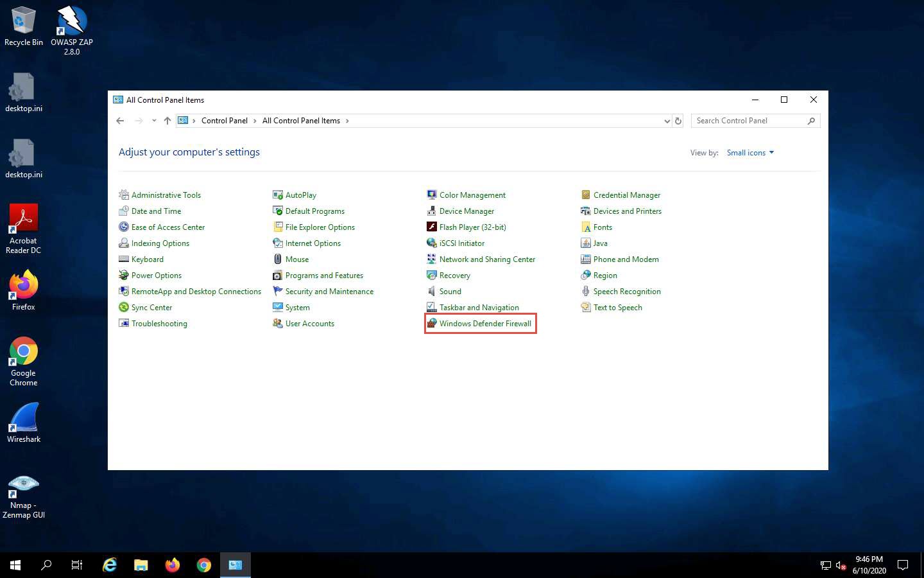Open Network and Sharing Center link
This screenshot has height=578, width=924.
tap(487, 259)
